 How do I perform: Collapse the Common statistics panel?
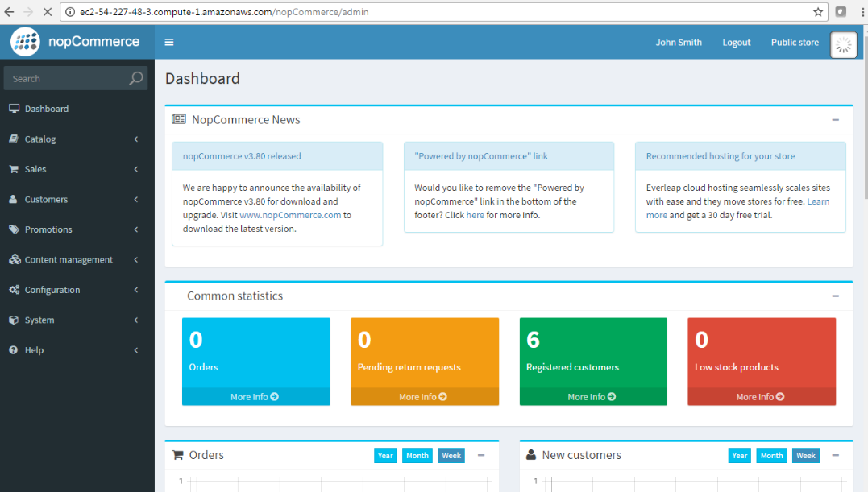click(x=835, y=296)
